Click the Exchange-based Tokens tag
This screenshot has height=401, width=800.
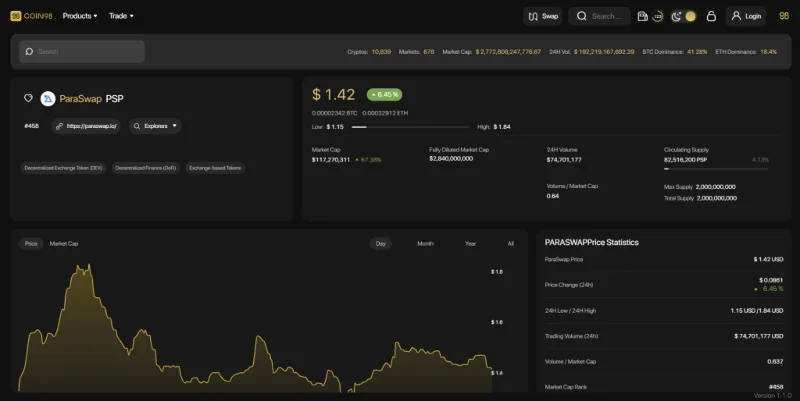click(215, 168)
